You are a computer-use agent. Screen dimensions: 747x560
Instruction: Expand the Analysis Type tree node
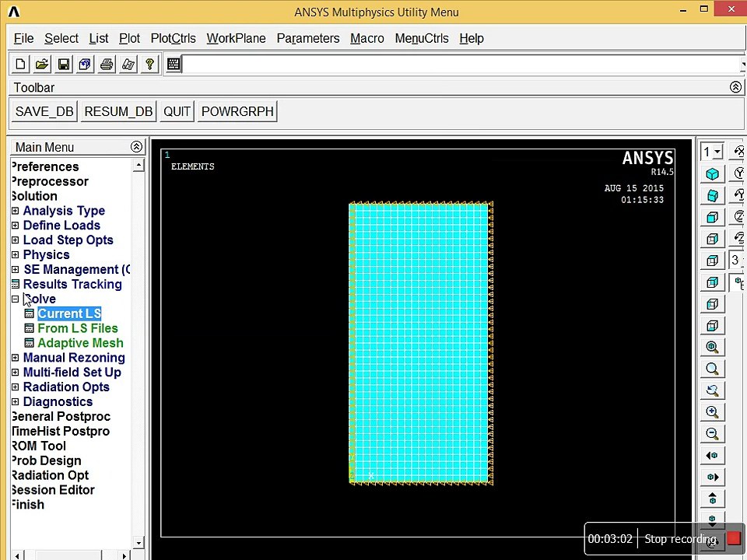pos(16,211)
